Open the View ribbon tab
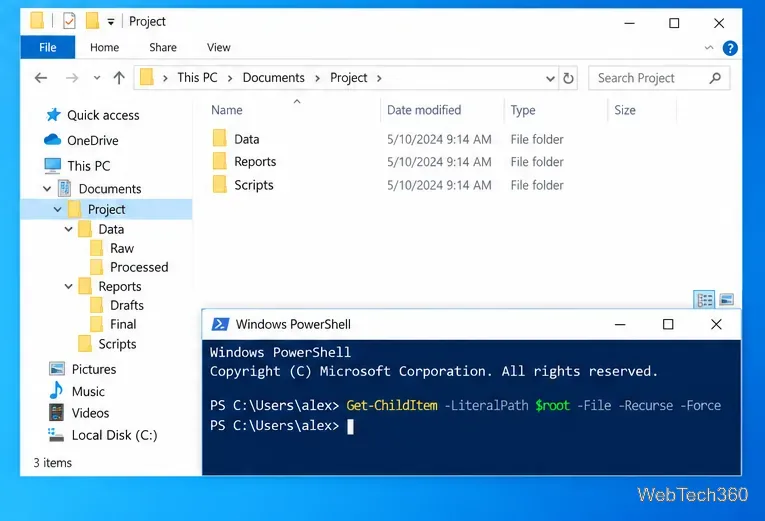Screen dimensions: 765x521 tap(219, 47)
